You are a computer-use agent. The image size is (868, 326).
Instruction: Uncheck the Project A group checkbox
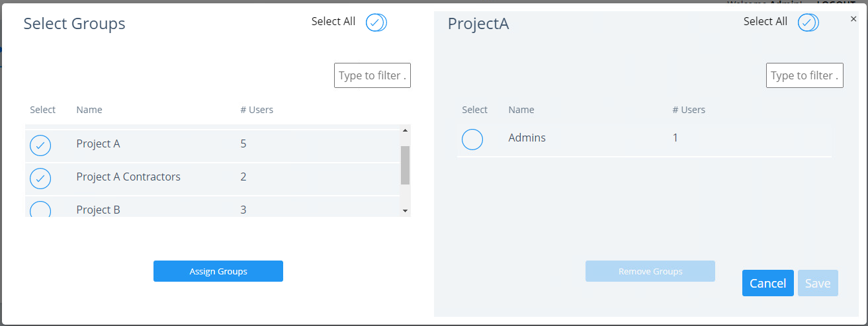(x=40, y=145)
